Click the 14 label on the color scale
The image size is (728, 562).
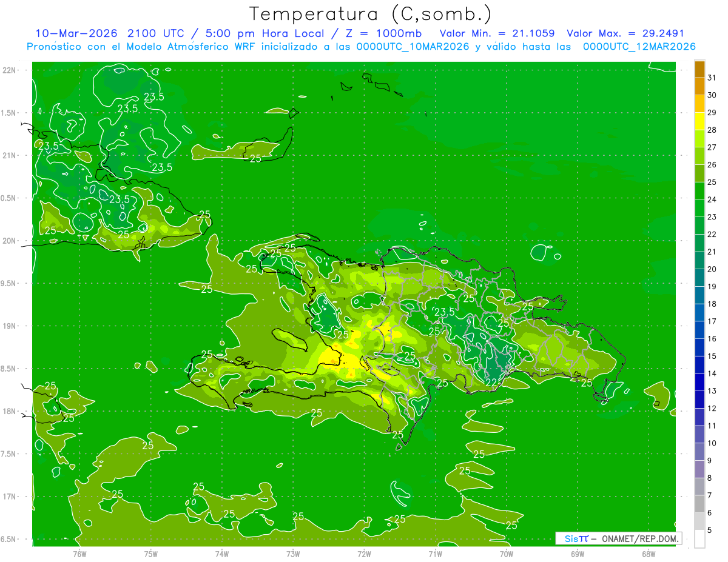tap(712, 373)
